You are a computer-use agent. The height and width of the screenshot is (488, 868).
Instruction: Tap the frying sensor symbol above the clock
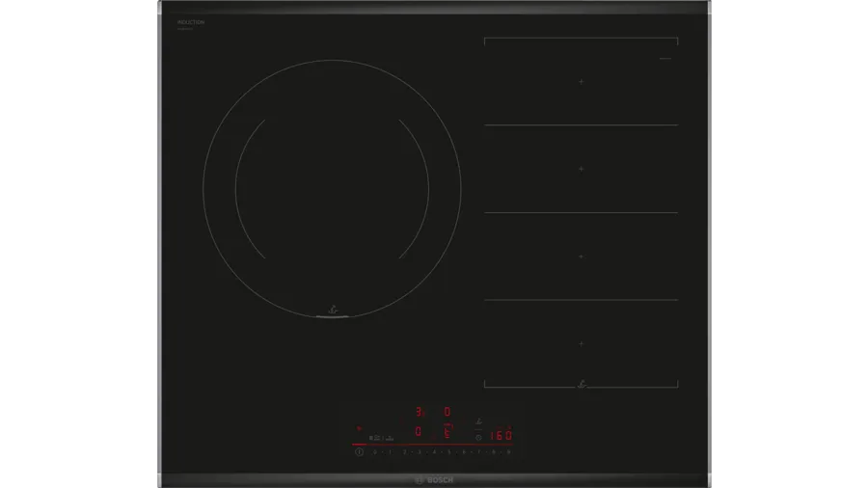(478, 421)
